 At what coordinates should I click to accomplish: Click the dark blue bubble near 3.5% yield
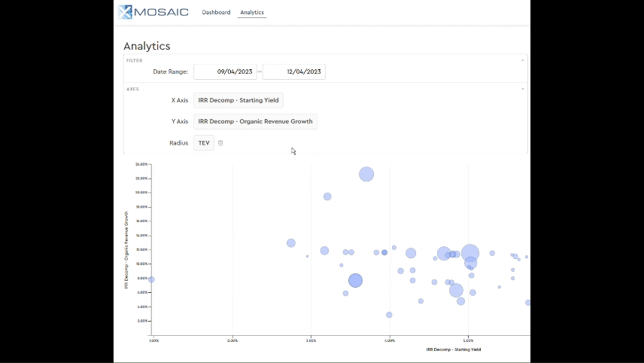click(355, 280)
